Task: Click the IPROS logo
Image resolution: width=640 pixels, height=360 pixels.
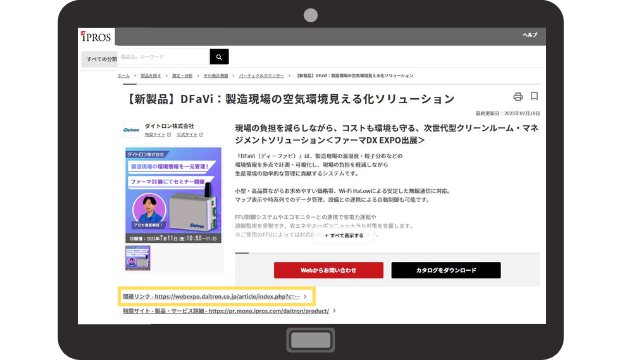Action: pyautogui.click(x=96, y=37)
